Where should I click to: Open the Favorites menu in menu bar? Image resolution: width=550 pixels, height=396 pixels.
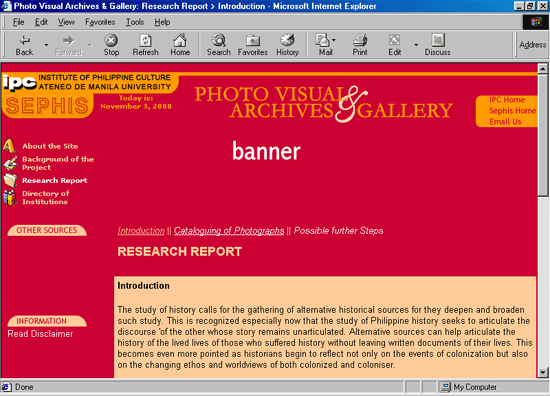point(100,22)
